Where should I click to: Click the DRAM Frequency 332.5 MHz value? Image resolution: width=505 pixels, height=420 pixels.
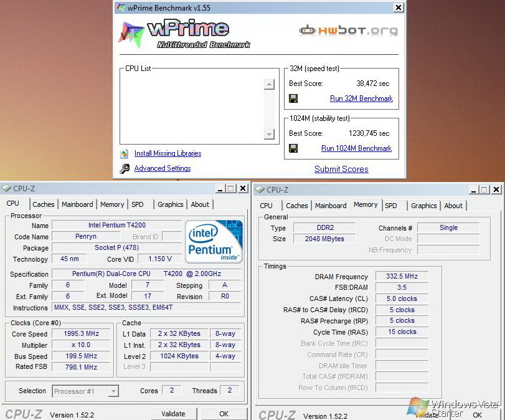point(402,276)
